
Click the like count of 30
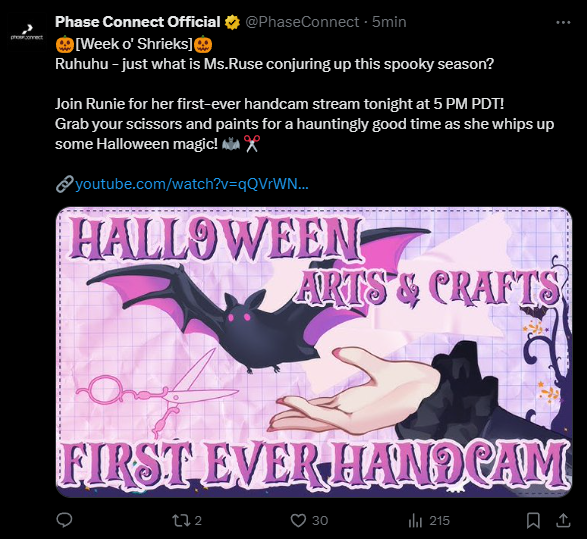coord(320,521)
